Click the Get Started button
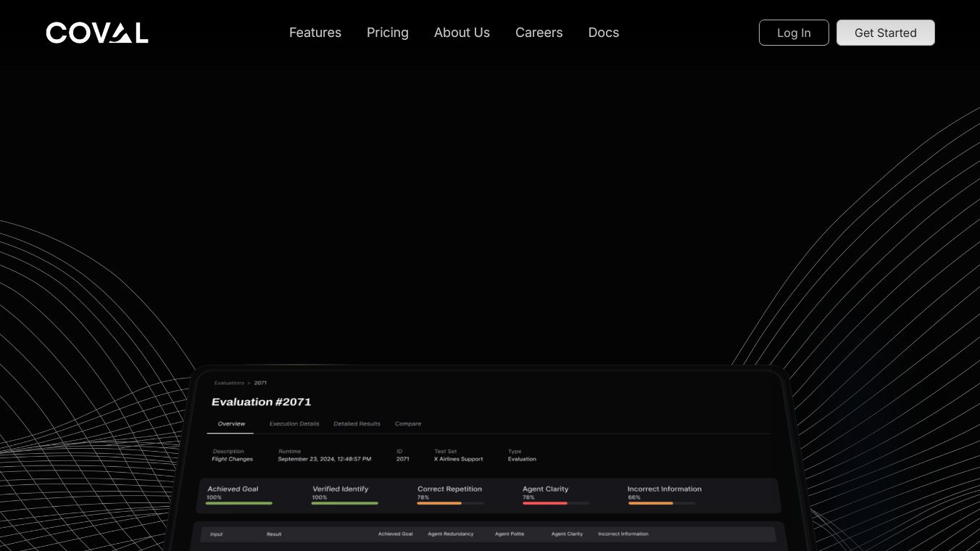This screenshot has width=980, height=551. click(x=886, y=33)
